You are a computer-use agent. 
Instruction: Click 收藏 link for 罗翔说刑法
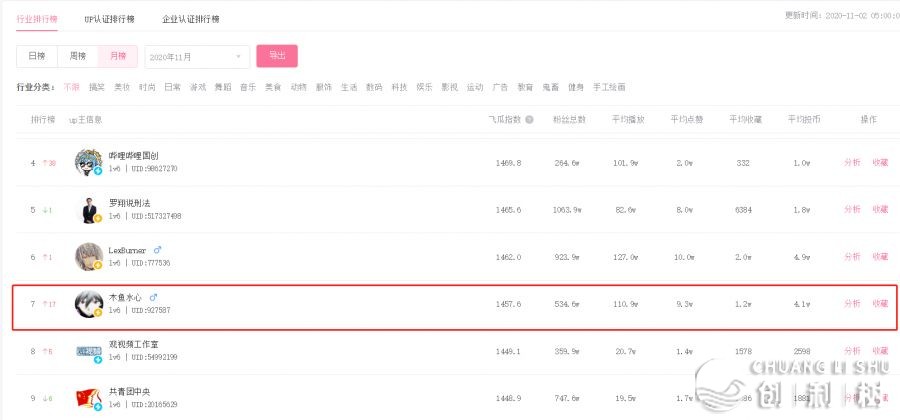click(880, 209)
